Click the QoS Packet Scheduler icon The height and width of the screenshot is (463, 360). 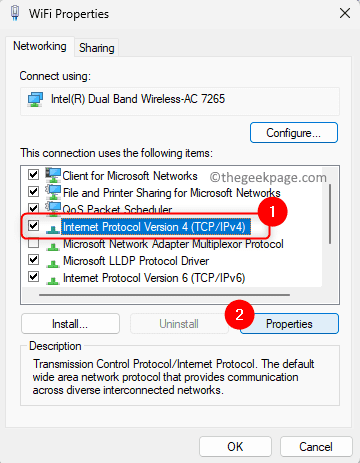coord(53,208)
